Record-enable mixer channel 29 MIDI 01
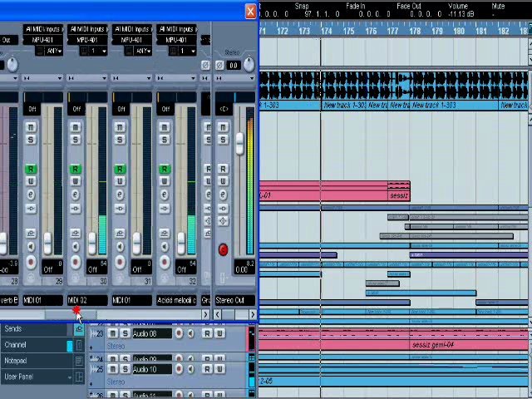Viewport: 532px width, 399px height. pos(31,262)
